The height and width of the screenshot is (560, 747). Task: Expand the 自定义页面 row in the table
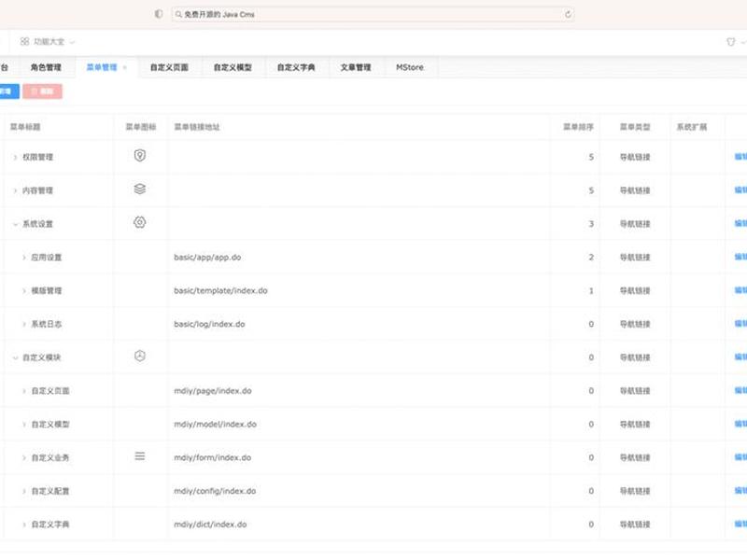(x=24, y=391)
